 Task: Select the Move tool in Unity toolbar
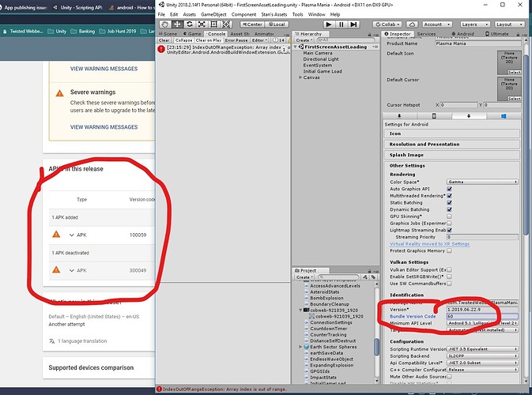click(177, 24)
